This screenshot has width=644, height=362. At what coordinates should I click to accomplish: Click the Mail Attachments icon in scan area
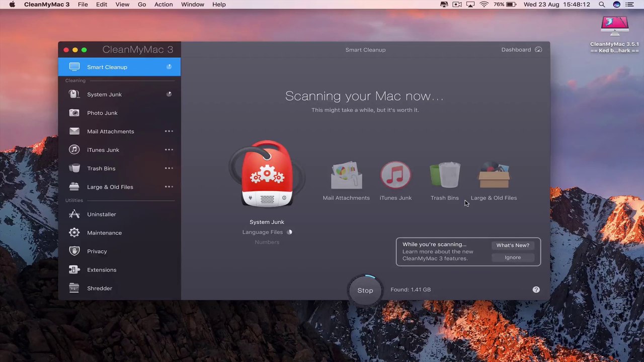(x=346, y=175)
